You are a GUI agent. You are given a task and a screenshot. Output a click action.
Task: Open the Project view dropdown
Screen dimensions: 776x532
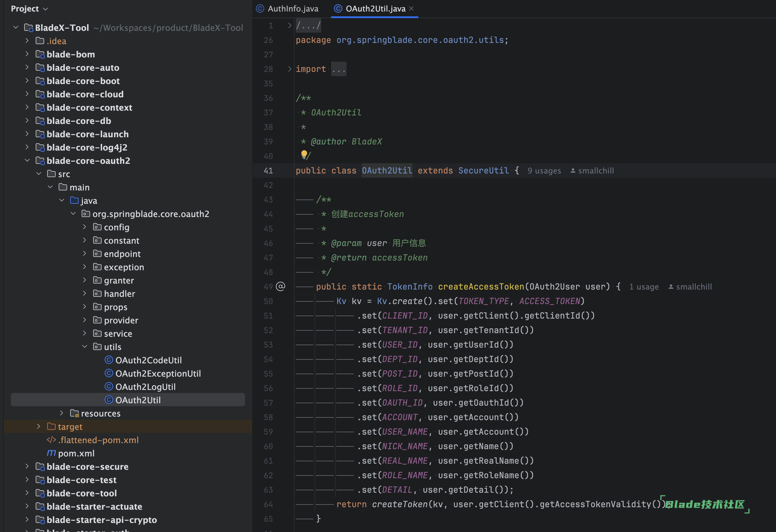pyautogui.click(x=29, y=9)
